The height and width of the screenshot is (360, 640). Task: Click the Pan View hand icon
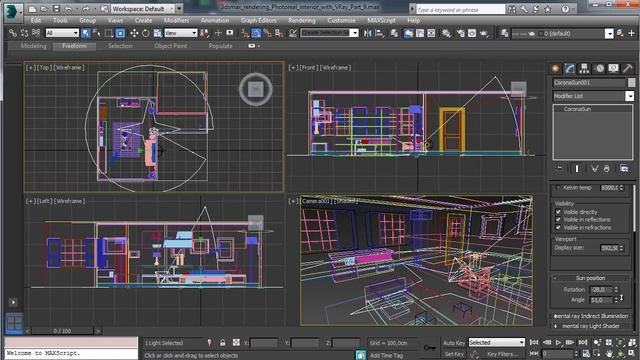click(x=609, y=353)
